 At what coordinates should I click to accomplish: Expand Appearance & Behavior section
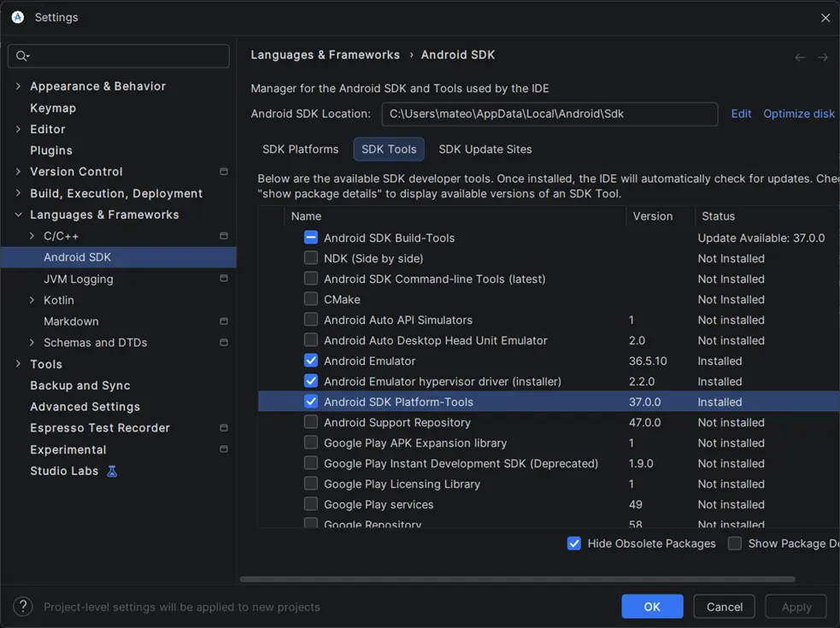click(x=18, y=85)
